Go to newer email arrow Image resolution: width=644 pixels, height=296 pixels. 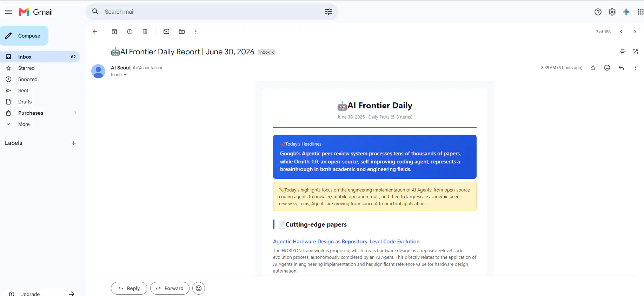(621, 32)
